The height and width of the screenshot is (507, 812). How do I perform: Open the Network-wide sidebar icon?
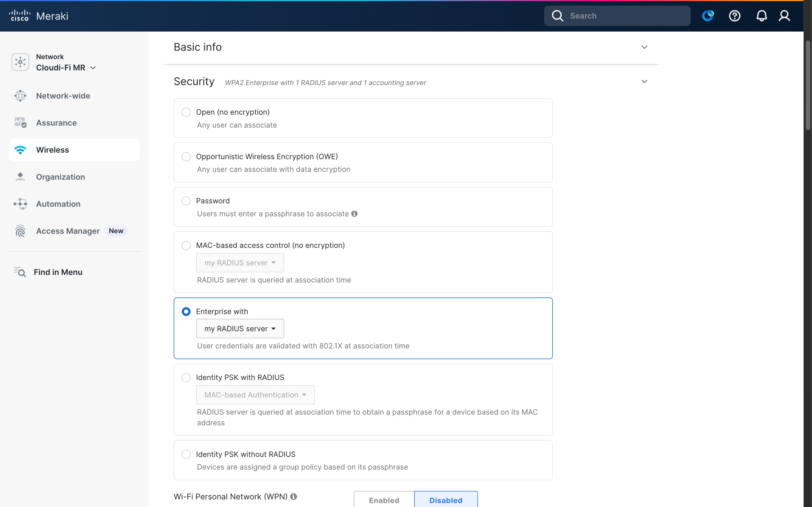pos(20,96)
